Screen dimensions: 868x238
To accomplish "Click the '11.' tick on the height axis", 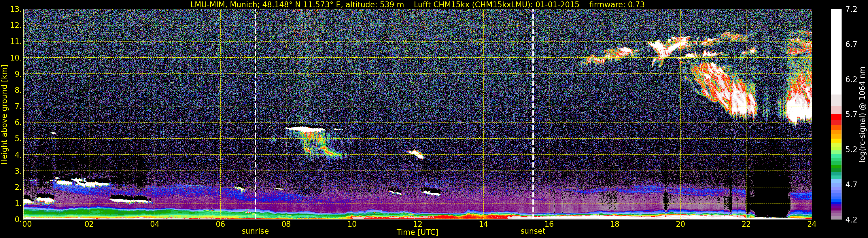I will coord(16,42).
